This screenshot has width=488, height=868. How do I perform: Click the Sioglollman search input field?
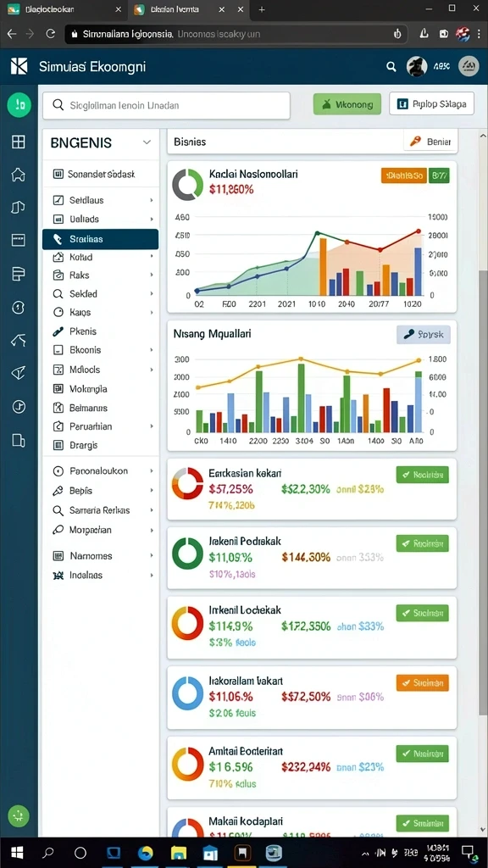(x=166, y=105)
